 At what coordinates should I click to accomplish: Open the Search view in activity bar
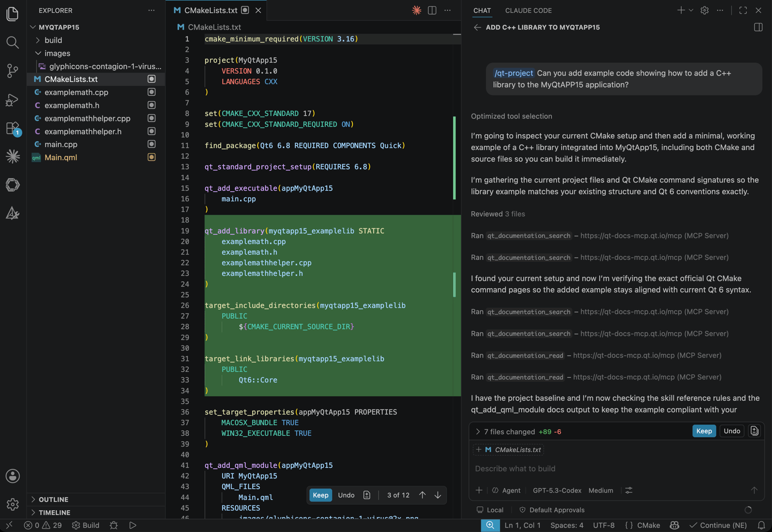[x=13, y=42]
